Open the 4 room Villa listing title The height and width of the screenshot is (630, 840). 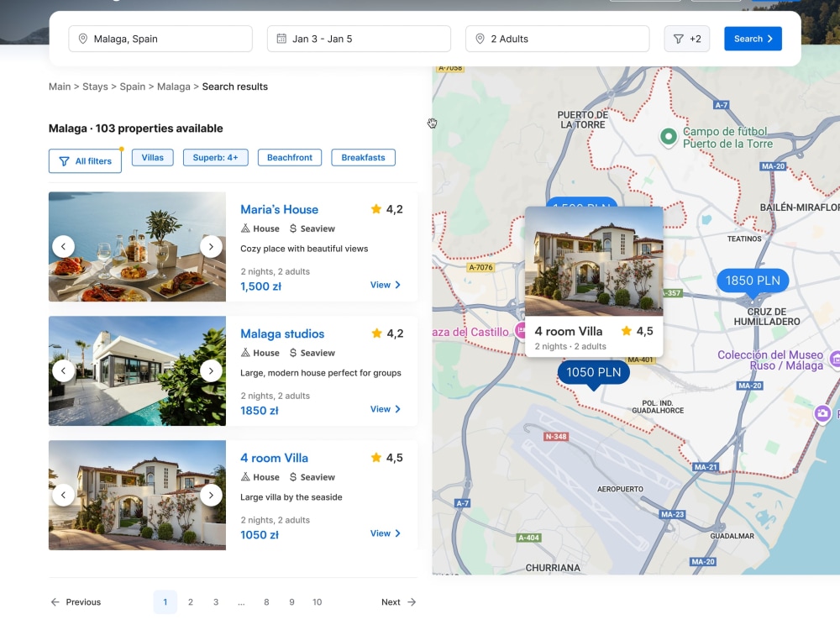pyautogui.click(x=275, y=458)
